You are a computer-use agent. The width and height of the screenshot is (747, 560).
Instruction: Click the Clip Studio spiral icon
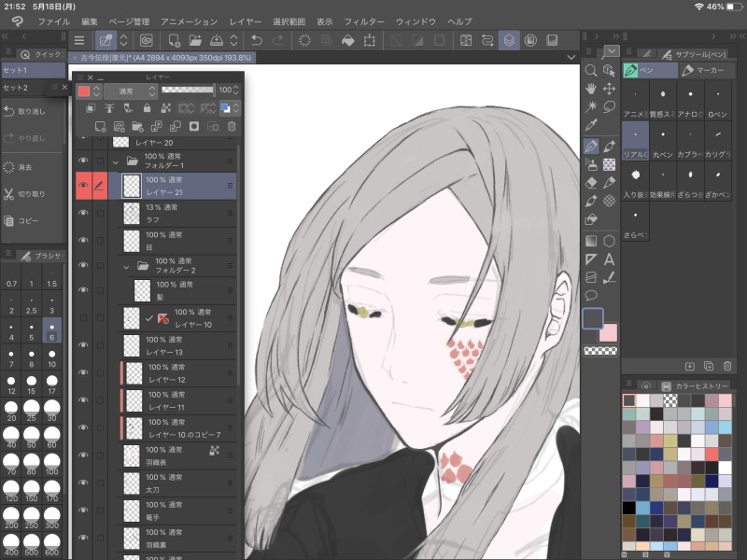[147, 40]
